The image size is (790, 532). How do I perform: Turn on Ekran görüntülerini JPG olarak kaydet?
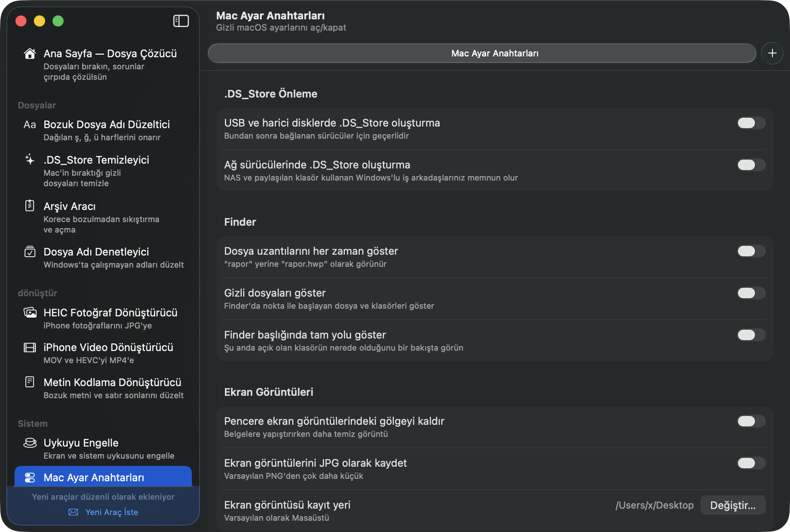tap(751, 463)
